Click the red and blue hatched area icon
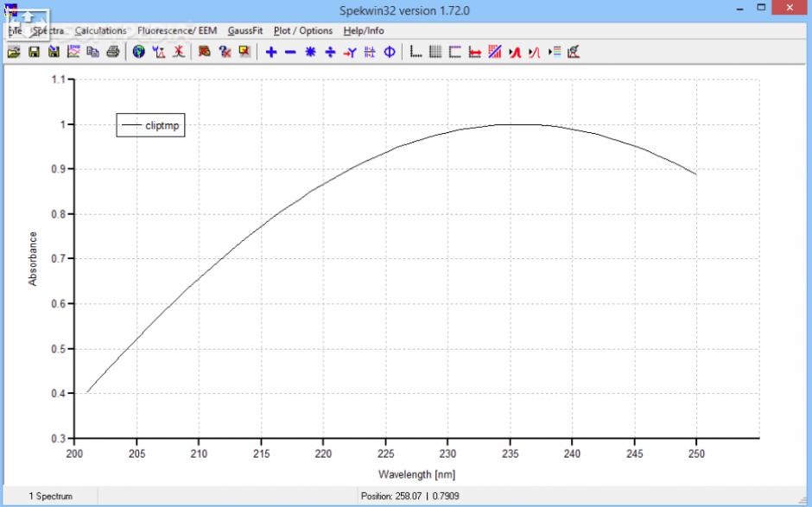Image resolution: width=812 pixels, height=507 pixels. pyautogui.click(x=495, y=52)
